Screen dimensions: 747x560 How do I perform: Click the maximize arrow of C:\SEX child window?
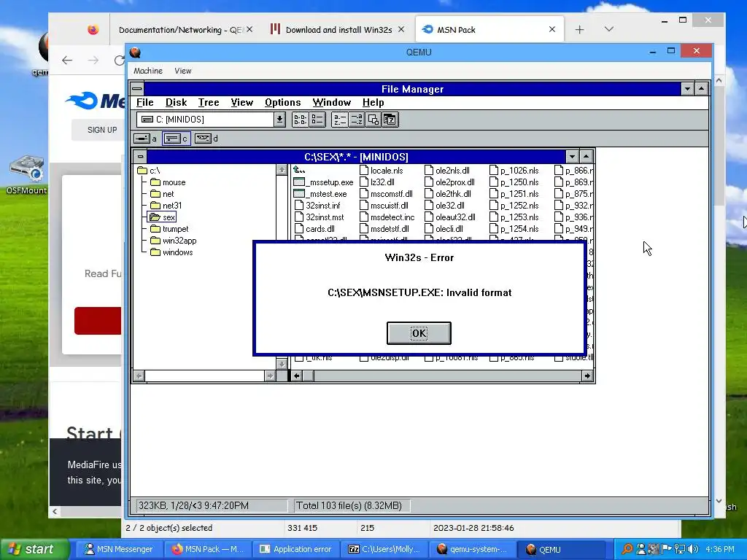[587, 156]
